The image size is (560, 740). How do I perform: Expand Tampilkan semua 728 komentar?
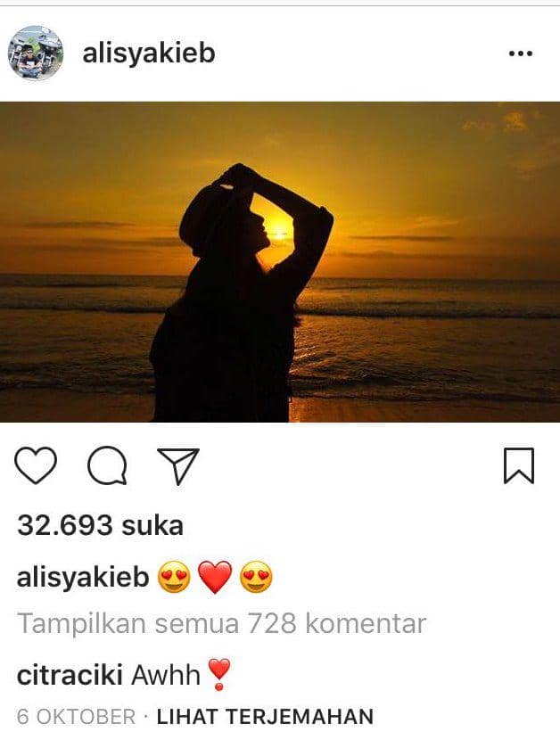pos(221,623)
